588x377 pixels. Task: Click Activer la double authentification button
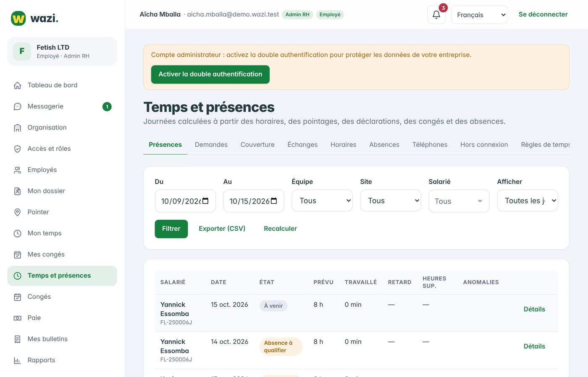210,74
